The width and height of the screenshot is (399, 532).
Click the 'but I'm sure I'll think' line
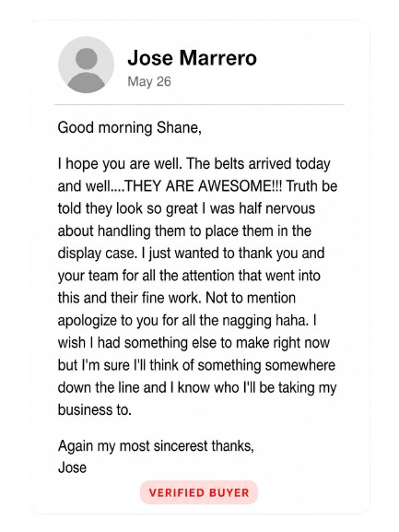[196, 365]
